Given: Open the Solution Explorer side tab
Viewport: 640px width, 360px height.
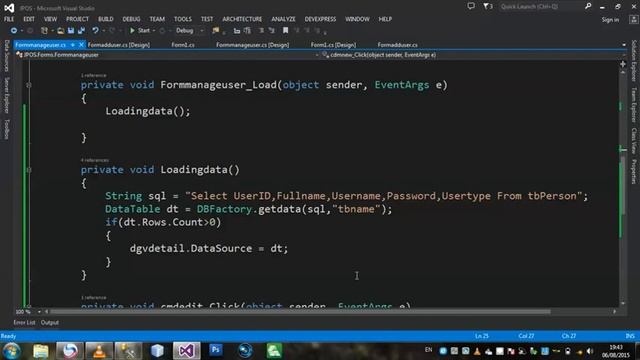Looking at the screenshot, I should coord(633,61).
